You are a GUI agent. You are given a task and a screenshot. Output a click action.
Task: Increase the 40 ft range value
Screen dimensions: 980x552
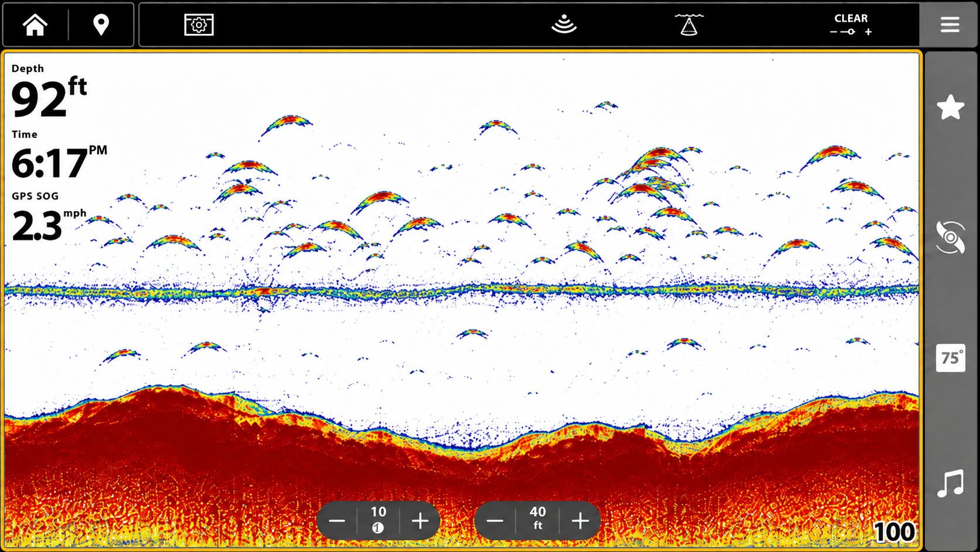(x=580, y=521)
